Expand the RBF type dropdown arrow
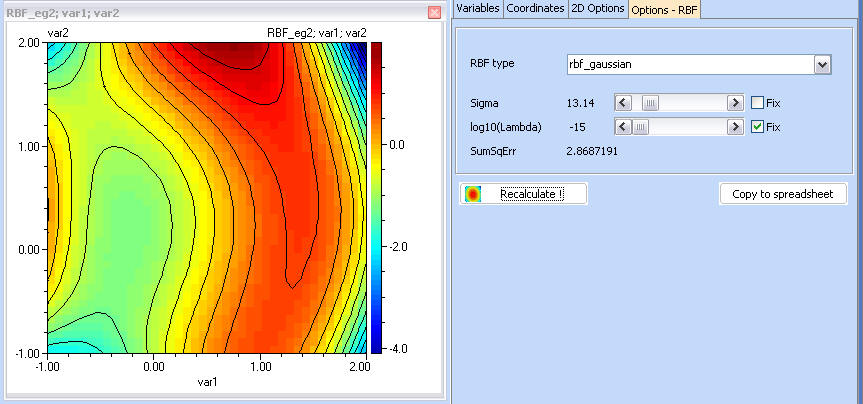This screenshot has height=404, width=863. pos(822,64)
